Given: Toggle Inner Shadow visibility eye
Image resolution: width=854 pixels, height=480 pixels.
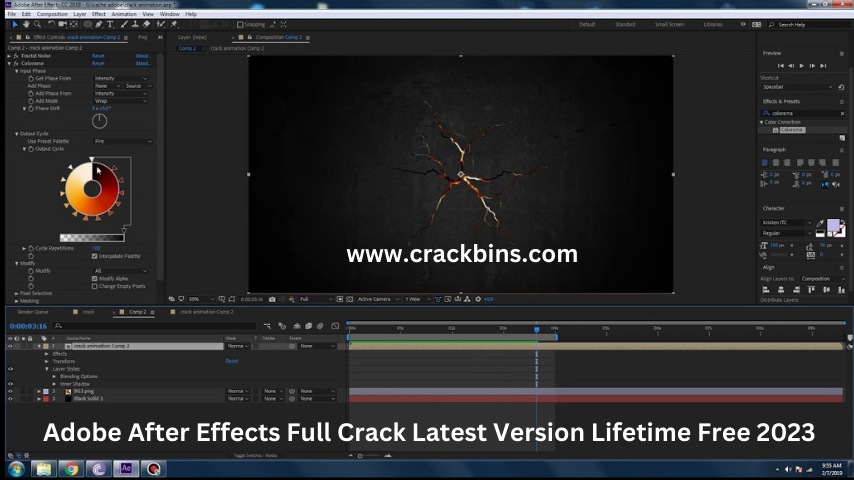Looking at the screenshot, I should (x=10, y=384).
